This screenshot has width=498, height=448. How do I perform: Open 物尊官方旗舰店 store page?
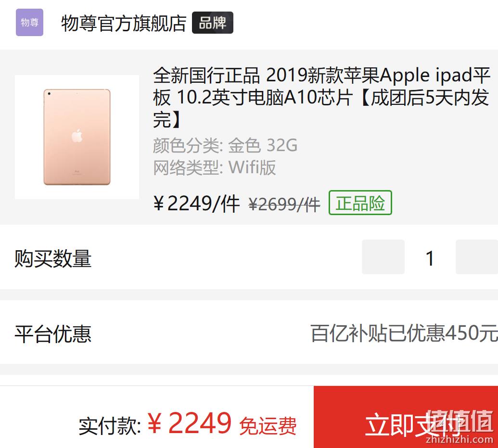124,23
